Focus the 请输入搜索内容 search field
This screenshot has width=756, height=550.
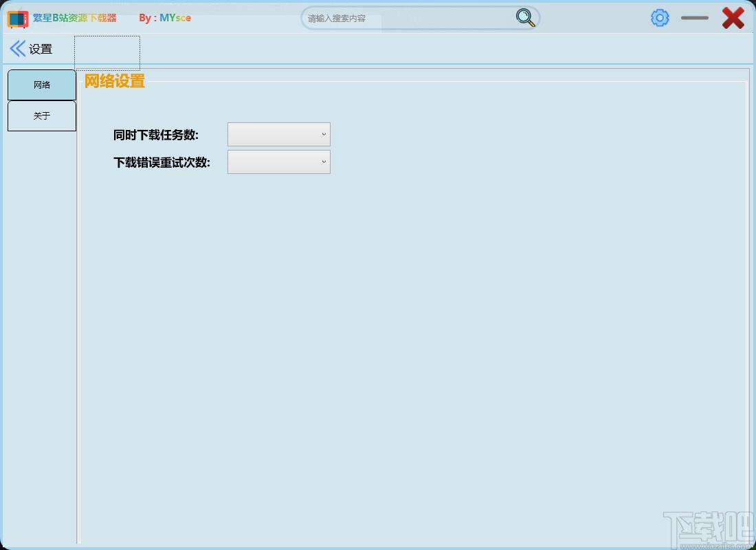tap(410, 19)
